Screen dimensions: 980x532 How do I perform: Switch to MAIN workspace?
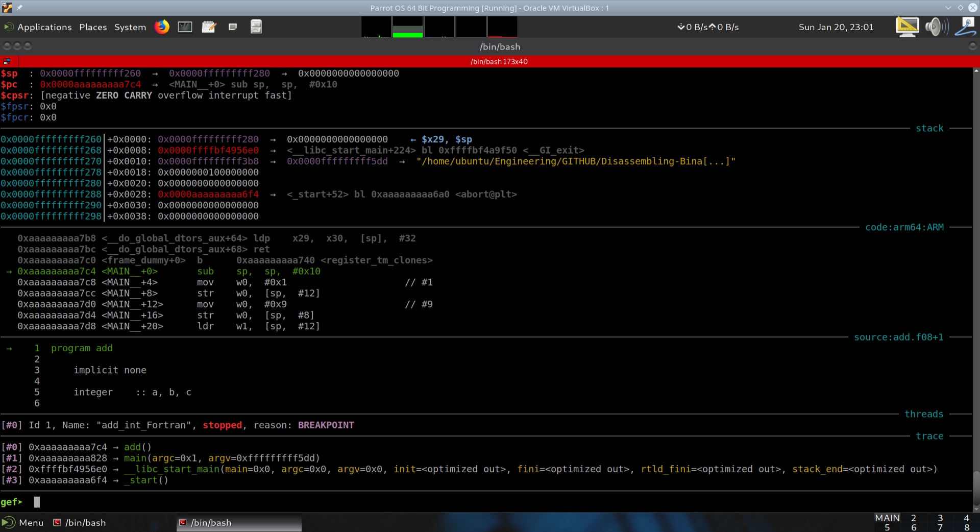[887, 518]
